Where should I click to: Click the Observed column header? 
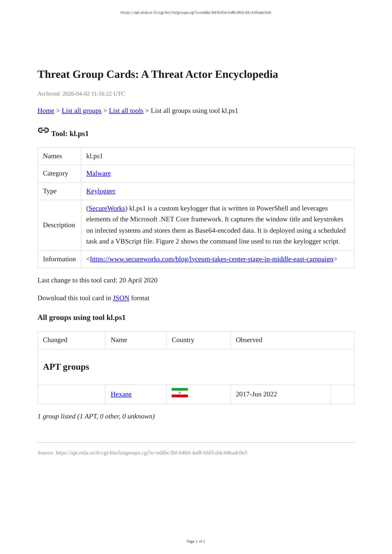click(249, 340)
